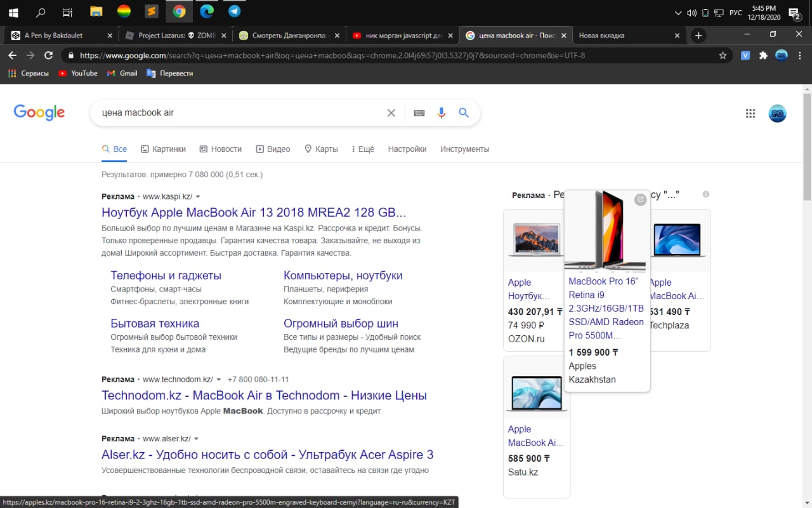This screenshot has width=812, height=508.
Task: Open File Explorer from taskbar
Action: point(96,11)
